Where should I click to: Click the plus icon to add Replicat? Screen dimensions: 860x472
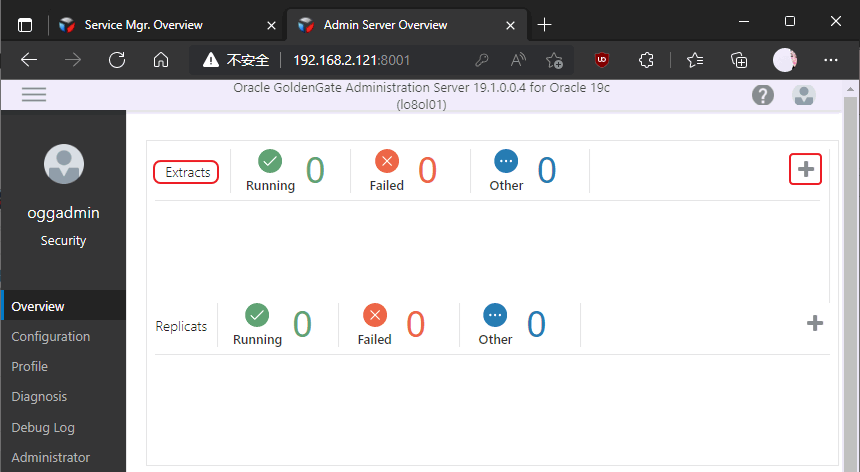click(x=815, y=323)
